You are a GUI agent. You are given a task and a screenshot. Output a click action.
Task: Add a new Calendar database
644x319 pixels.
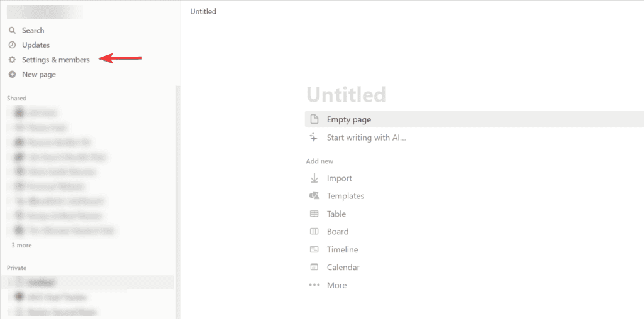tap(343, 268)
